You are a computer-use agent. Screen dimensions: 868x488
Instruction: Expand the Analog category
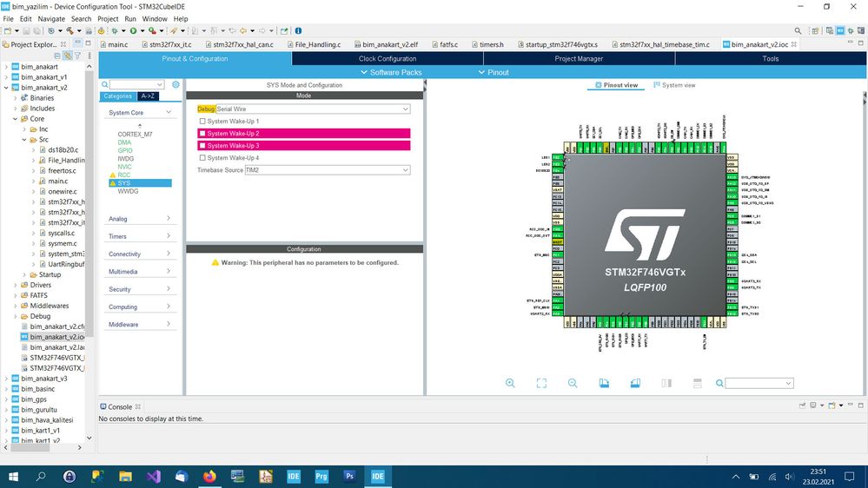(x=140, y=219)
